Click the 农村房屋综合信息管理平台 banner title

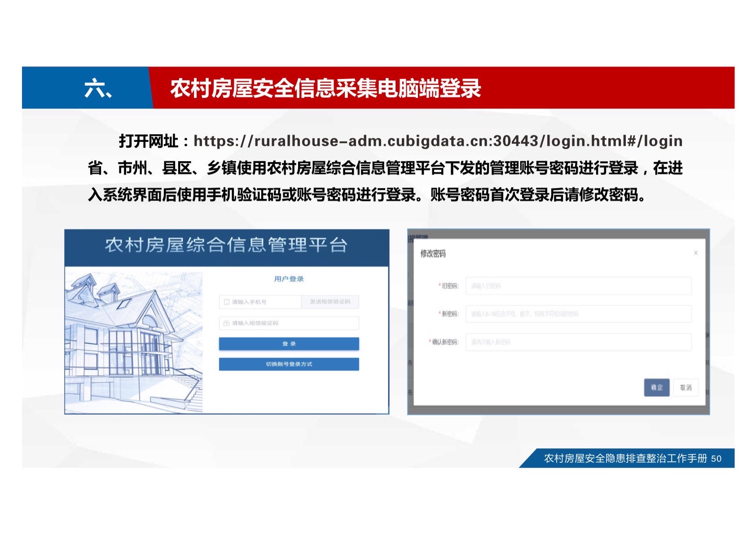click(226, 246)
